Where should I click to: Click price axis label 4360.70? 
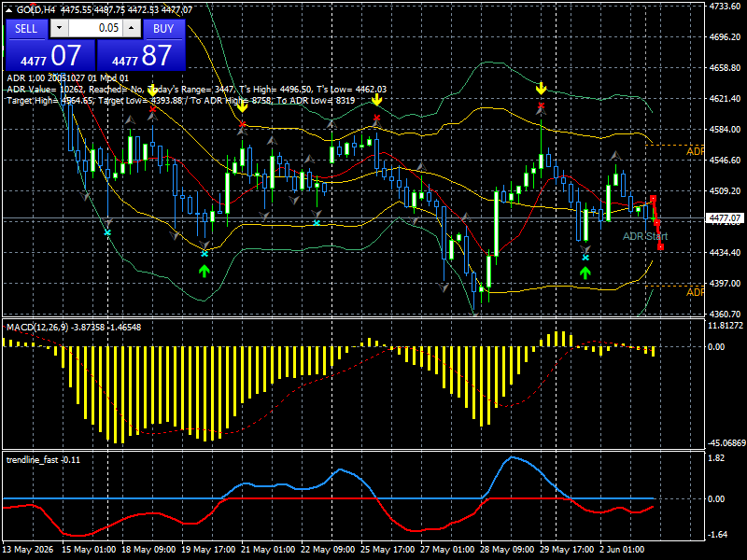[x=725, y=314]
